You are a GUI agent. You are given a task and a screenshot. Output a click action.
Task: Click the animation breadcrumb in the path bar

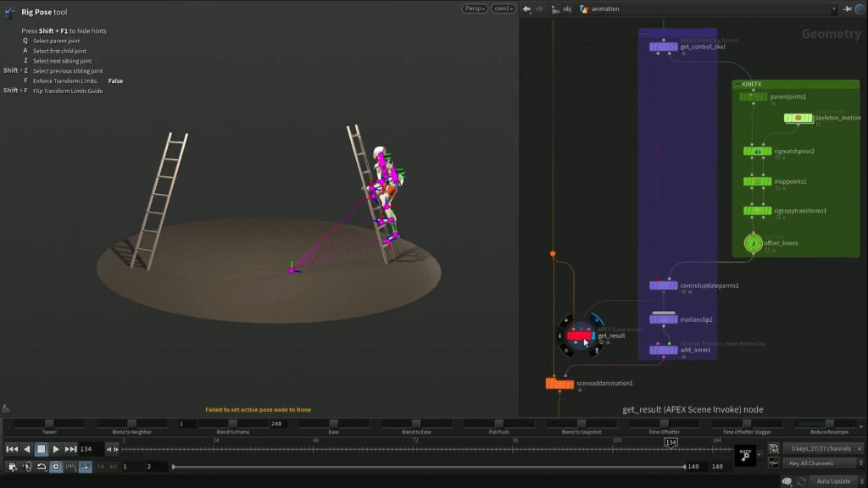coord(604,8)
